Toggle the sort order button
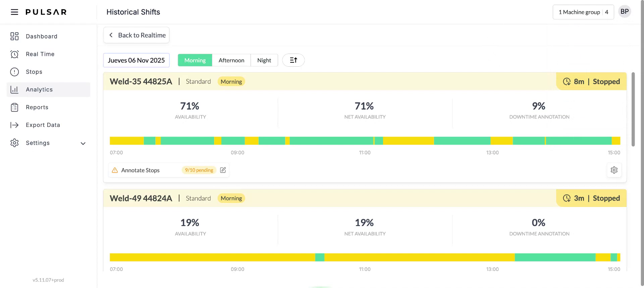The height and width of the screenshot is (288, 644). [293, 60]
